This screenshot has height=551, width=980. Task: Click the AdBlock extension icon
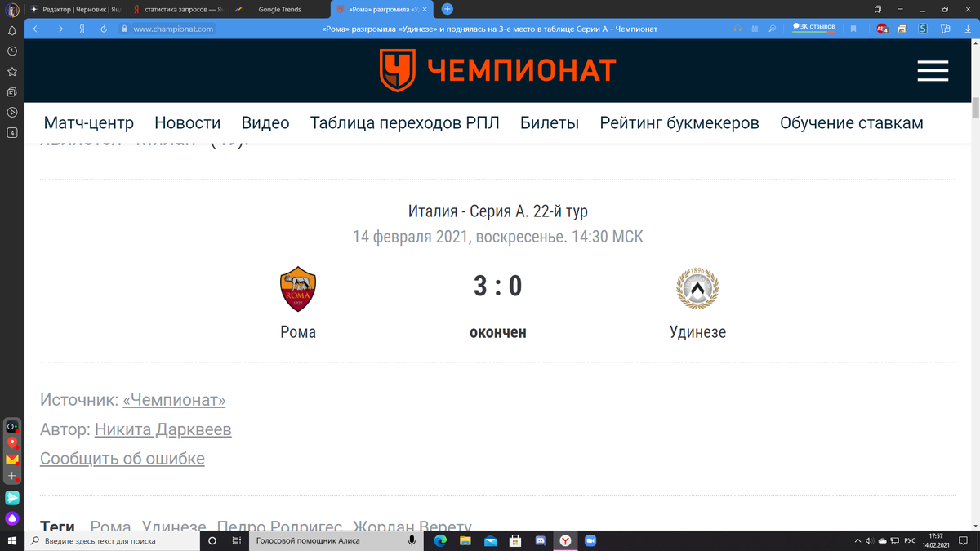(x=882, y=29)
